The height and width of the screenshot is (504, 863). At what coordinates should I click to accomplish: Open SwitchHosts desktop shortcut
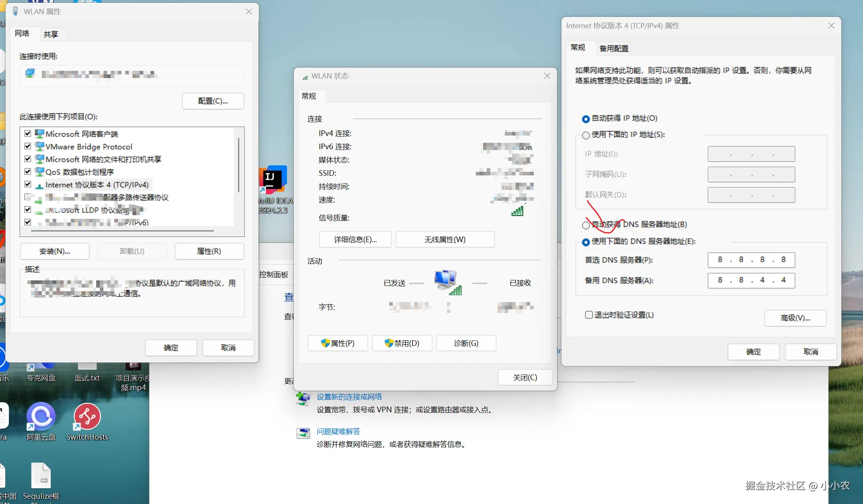pyautogui.click(x=87, y=417)
